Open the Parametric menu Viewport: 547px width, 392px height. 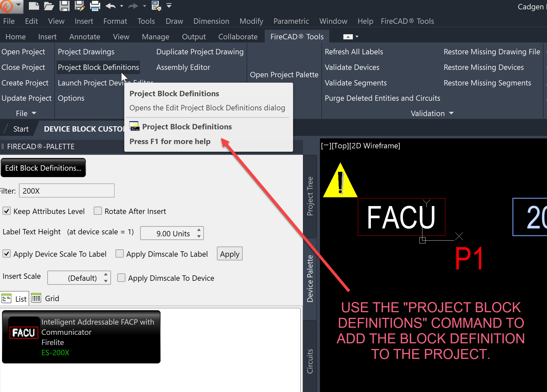[x=291, y=21]
